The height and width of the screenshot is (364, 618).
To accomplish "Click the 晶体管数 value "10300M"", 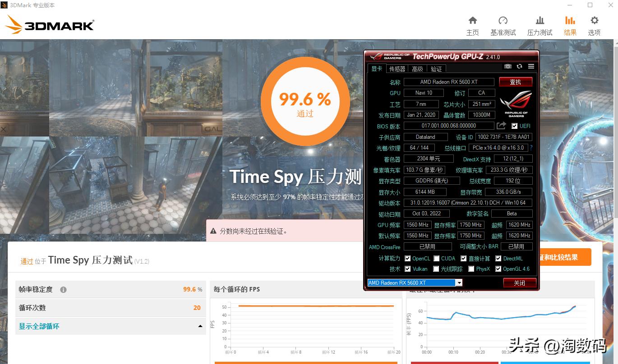I will tap(482, 115).
